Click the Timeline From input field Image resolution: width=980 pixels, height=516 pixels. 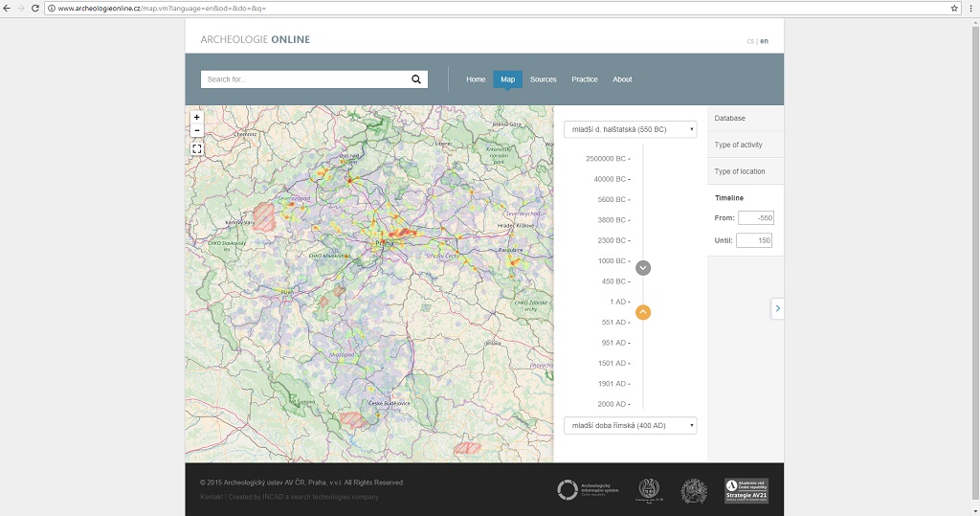[x=756, y=217]
